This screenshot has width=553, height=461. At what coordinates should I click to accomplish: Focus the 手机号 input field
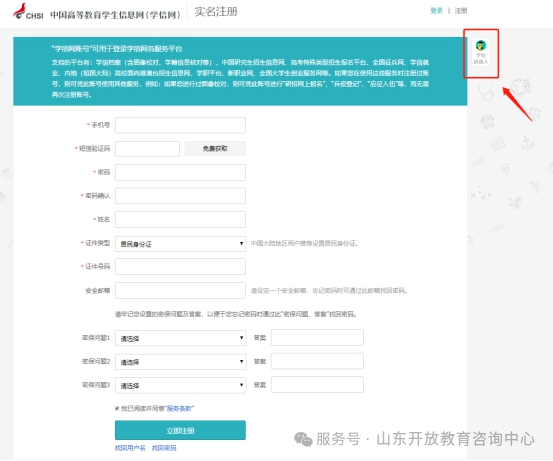(180, 125)
